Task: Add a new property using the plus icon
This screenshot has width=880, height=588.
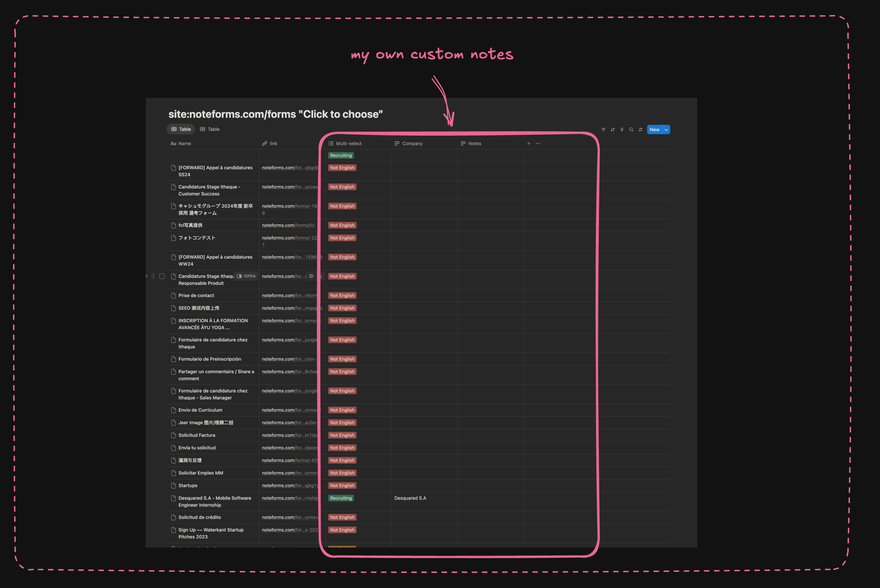Action: 529,143
